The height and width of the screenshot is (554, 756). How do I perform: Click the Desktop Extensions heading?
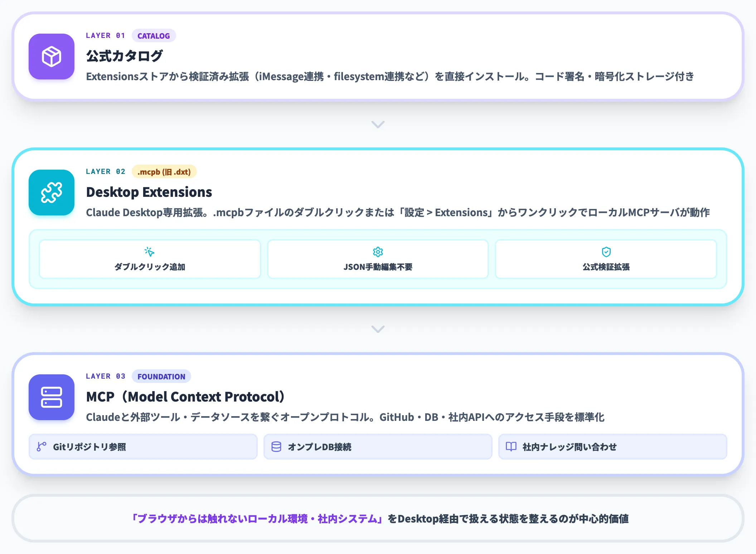[x=149, y=192]
